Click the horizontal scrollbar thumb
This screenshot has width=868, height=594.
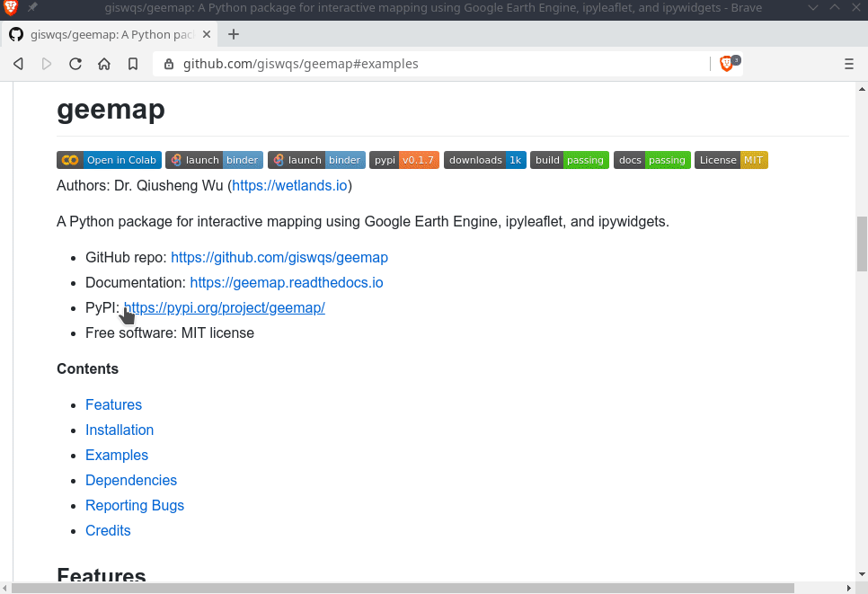(403, 588)
